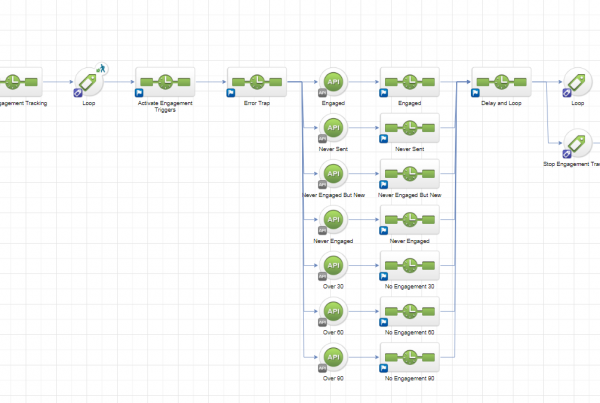600x403 pixels.
Task: Select the Delay and Loop node
Action: [501, 83]
